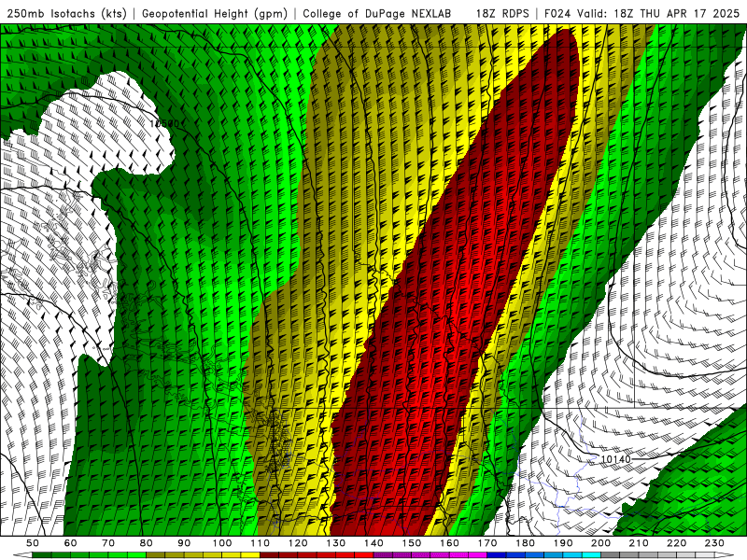Click the 'College of DuPage NEXLAB' label
747x560 pixels.
(x=376, y=13)
